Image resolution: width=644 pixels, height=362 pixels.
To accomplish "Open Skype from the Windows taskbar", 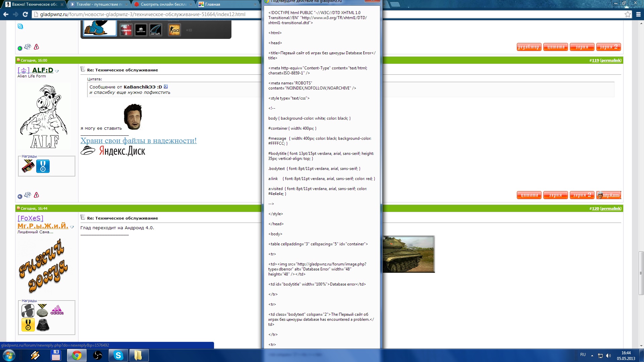I will [x=118, y=355].
